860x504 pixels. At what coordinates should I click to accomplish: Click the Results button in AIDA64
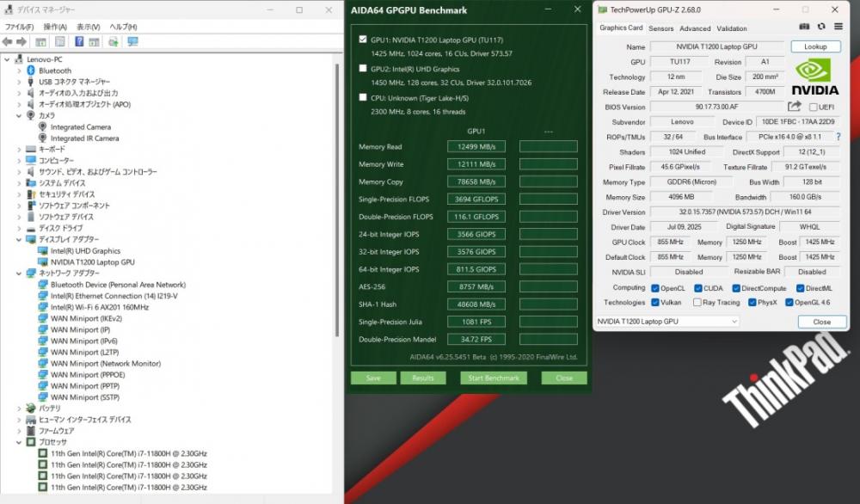point(423,378)
